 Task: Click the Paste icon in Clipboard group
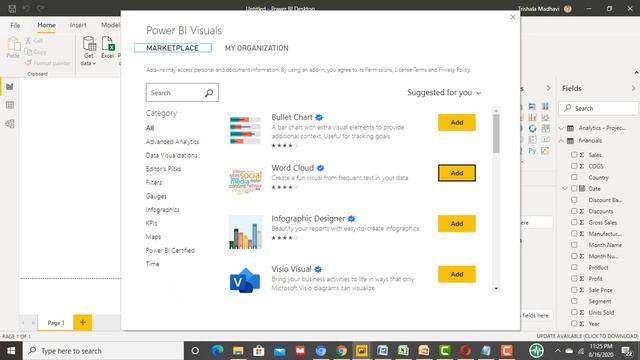tap(13, 44)
